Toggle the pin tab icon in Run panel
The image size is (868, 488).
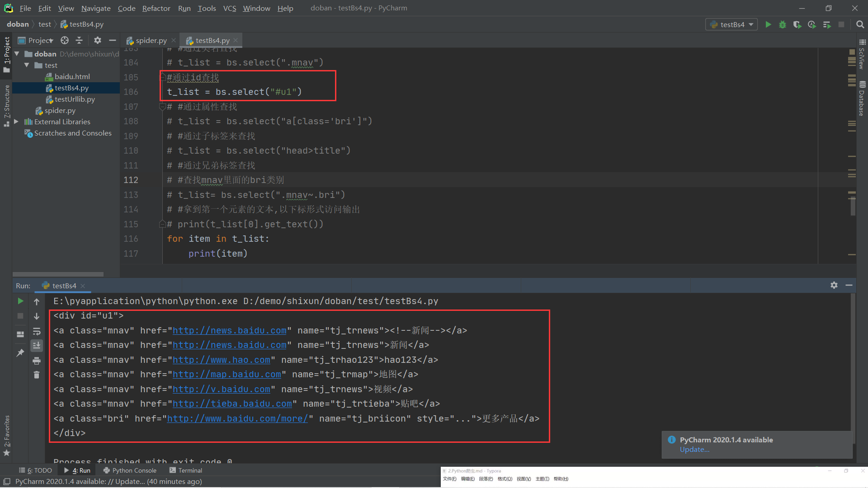click(x=20, y=353)
